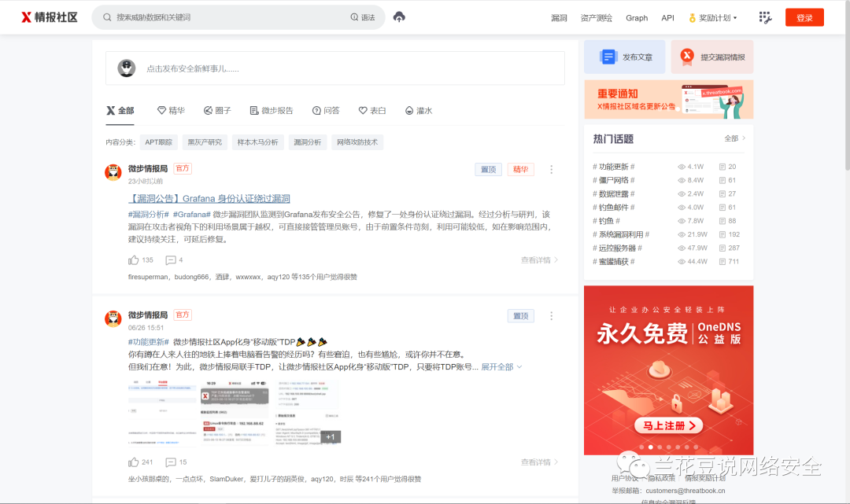
Task: Open hot topic #钓鱼邮件#
Action: [614, 208]
